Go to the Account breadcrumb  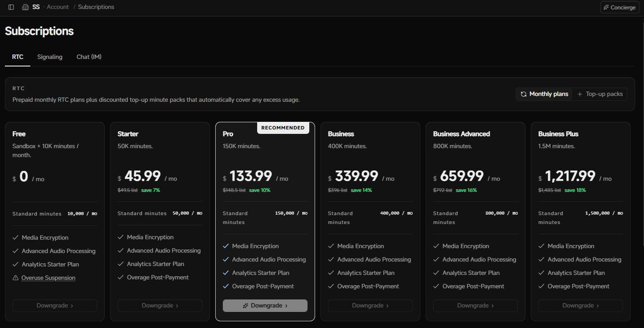click(x=58, y=7)
